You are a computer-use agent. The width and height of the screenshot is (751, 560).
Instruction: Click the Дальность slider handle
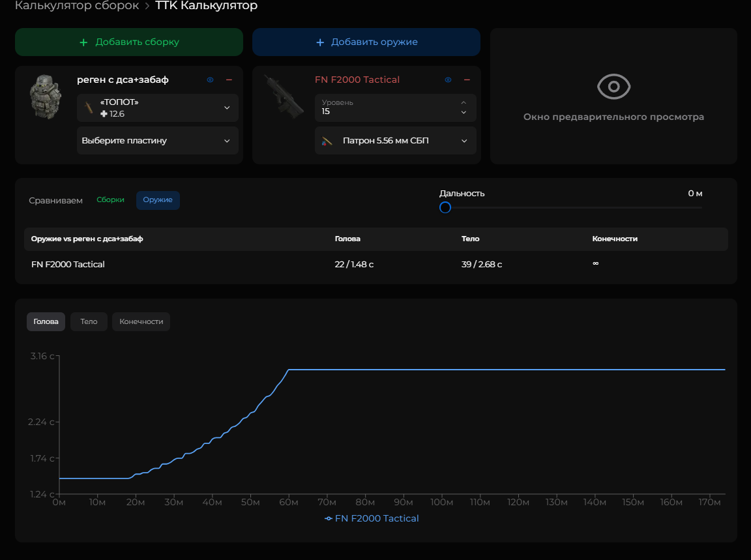445,207
